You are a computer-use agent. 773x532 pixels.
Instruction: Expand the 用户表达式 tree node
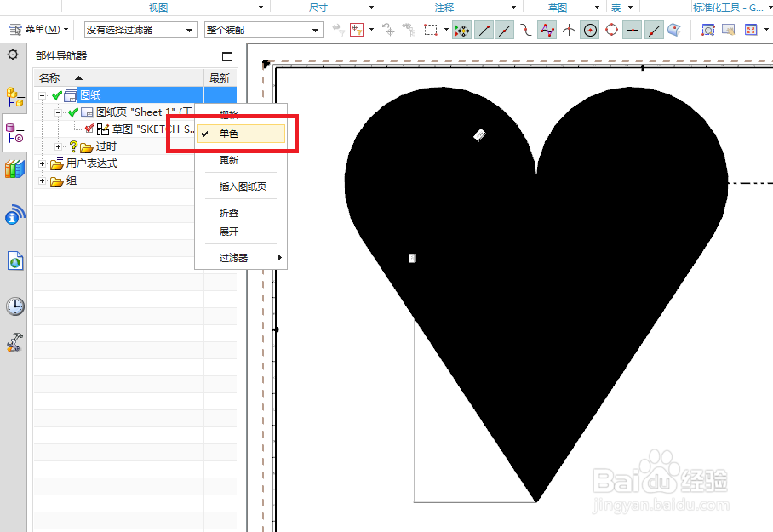click(41, 163)
